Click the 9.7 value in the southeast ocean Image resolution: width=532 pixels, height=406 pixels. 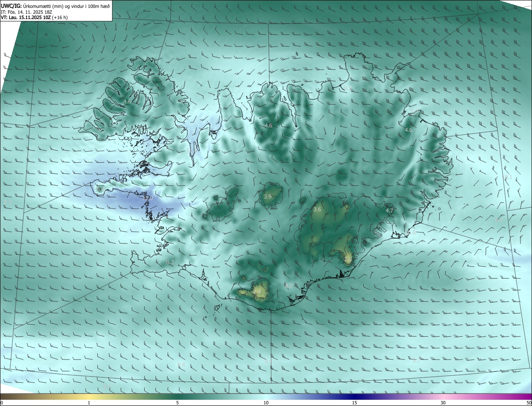[x=416, y=361]
